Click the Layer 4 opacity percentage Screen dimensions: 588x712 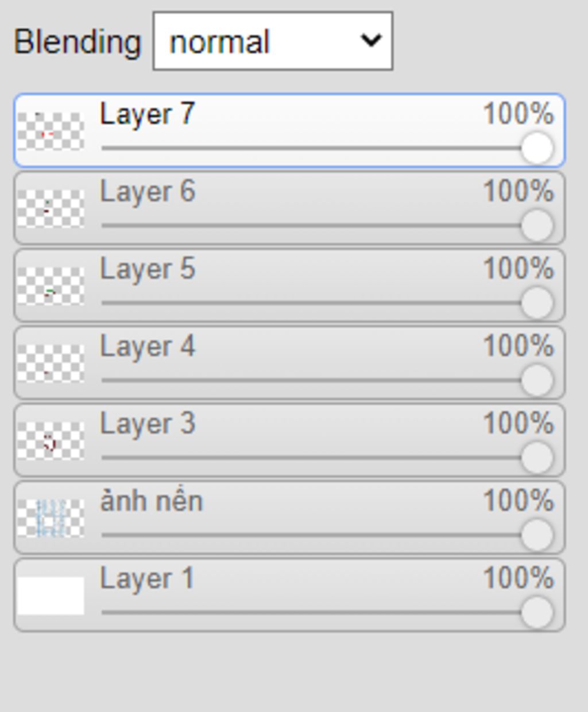(x=518, y=346)
